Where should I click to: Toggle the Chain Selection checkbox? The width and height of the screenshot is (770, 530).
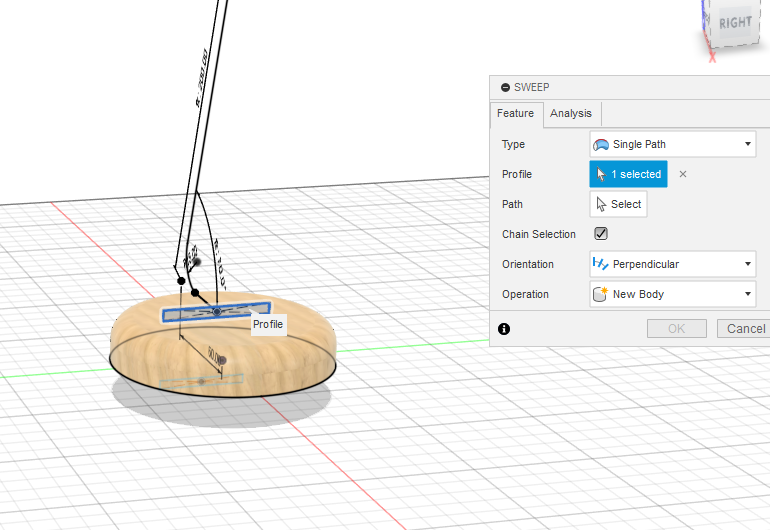(x=601, y=234)
